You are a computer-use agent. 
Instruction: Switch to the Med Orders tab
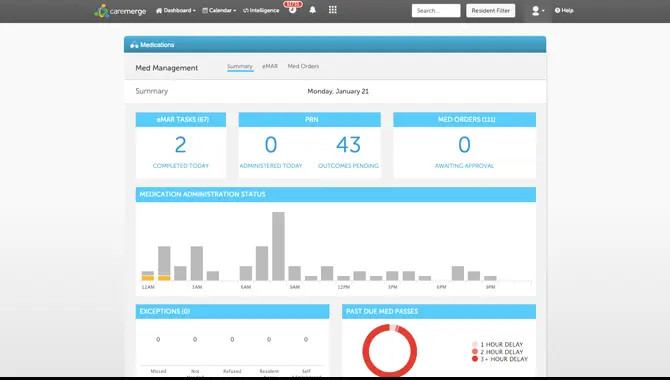click(x=303, y=66)
